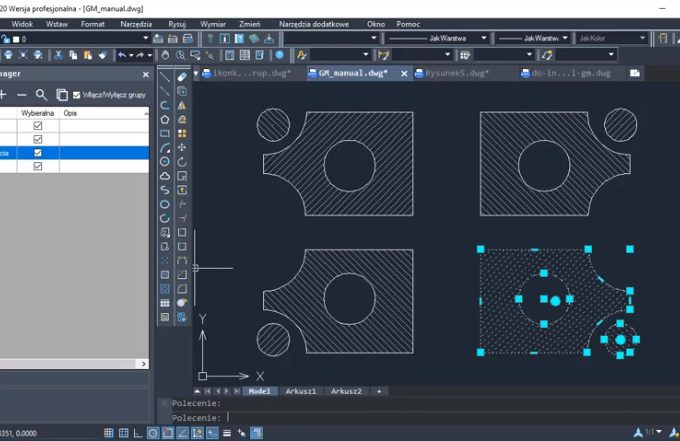Click the Paste clipboard icon
Viewport: 680px width, 441px height.
(x=88, y=55)
